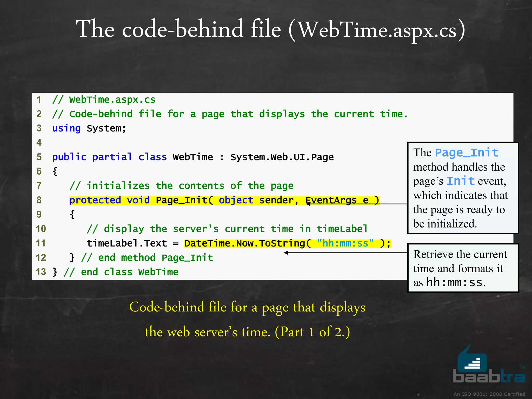Click the "hh:mm:ss" string literal in code

[x=345, y=243]
